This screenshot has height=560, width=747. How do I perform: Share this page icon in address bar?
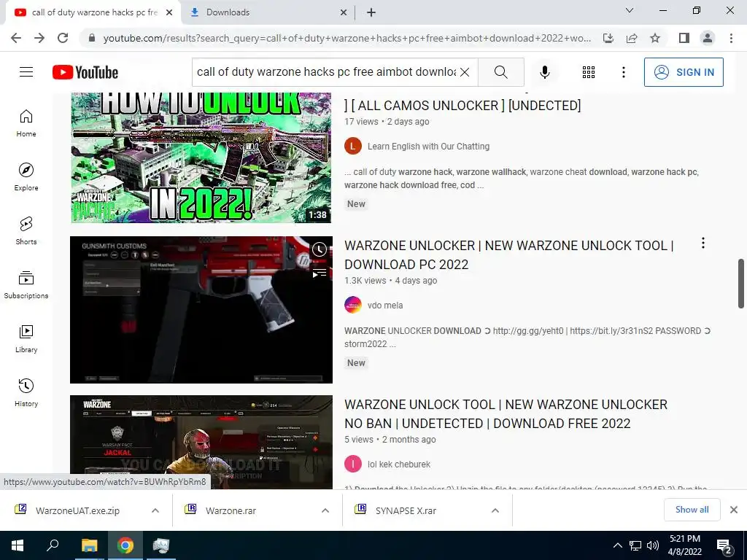click(632, 38)
